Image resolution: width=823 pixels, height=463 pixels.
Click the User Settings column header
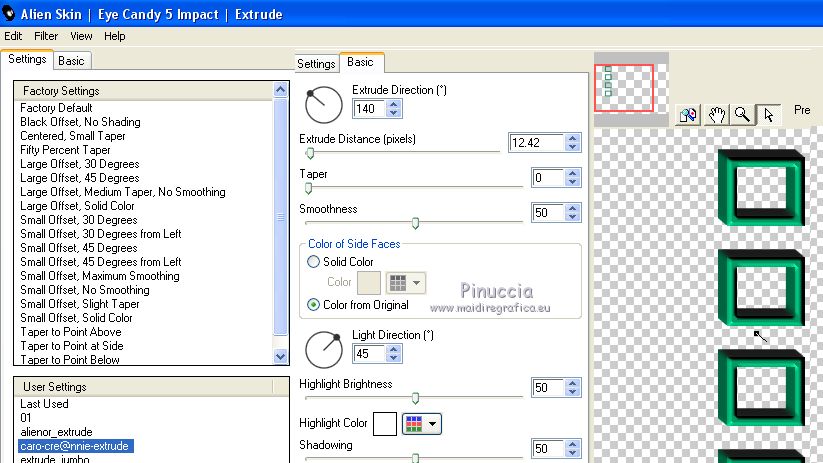(x=143, y=386)
